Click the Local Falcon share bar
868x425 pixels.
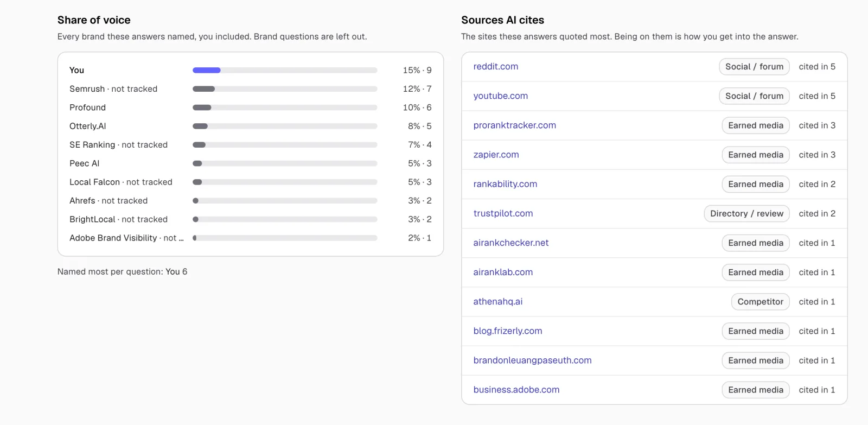[x=285, y=182]
